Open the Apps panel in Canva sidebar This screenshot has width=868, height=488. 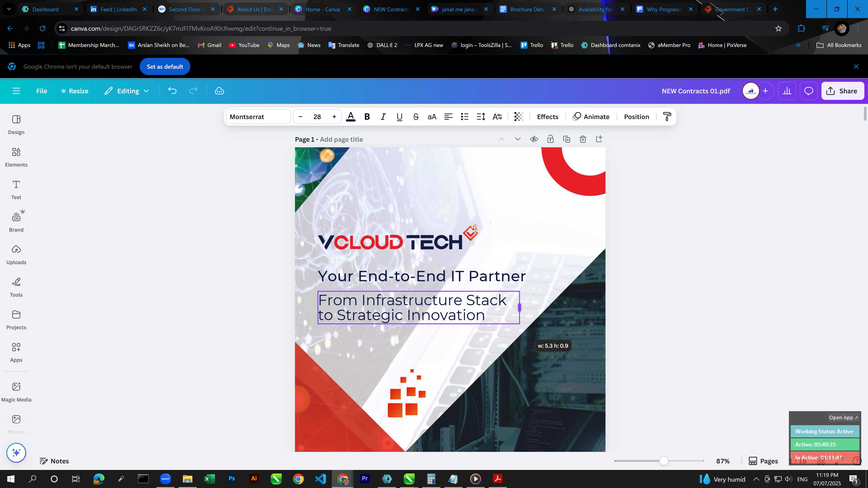(x=16, y=353)
